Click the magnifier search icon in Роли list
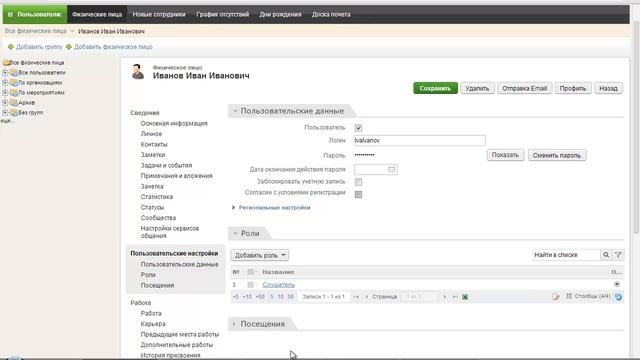The image size is (640, 360). point(606,255)
